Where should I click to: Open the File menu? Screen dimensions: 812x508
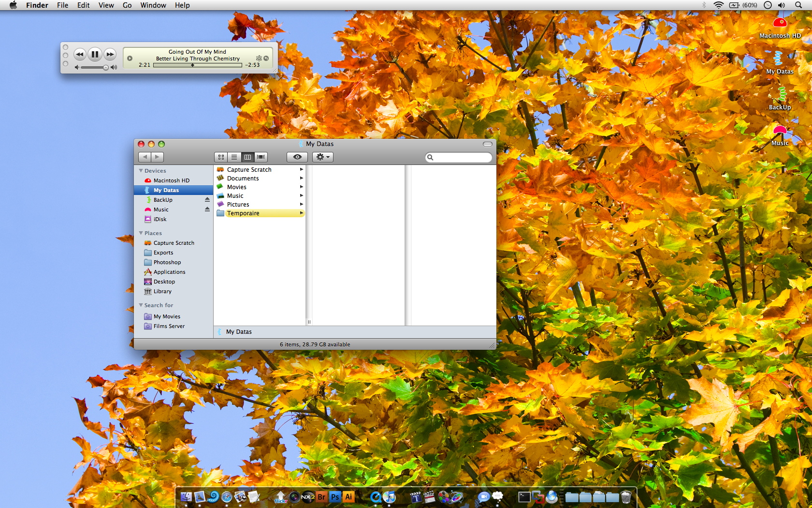click(62, 5)
